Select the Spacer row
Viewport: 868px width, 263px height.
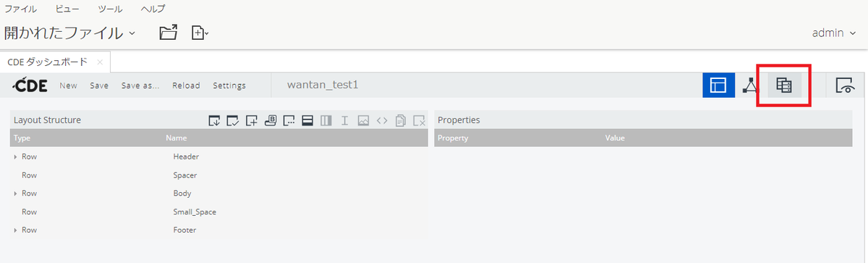click(219, 175)
